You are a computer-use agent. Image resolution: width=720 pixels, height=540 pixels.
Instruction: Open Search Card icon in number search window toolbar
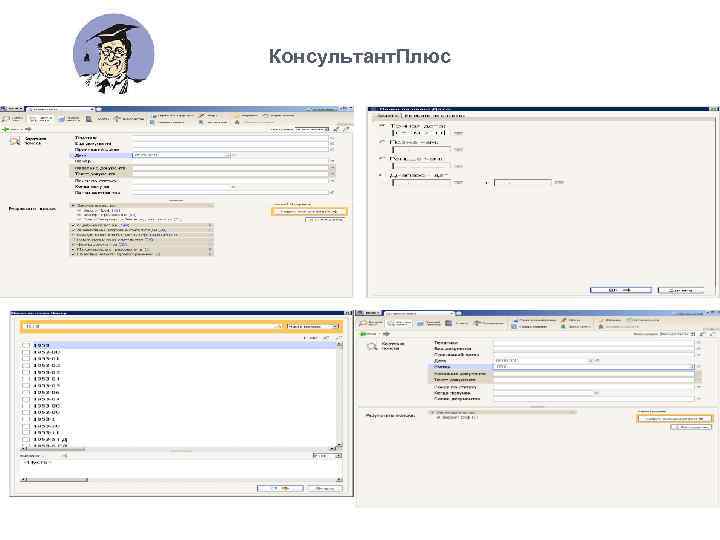pyautogui.click(x=399, y=324)
